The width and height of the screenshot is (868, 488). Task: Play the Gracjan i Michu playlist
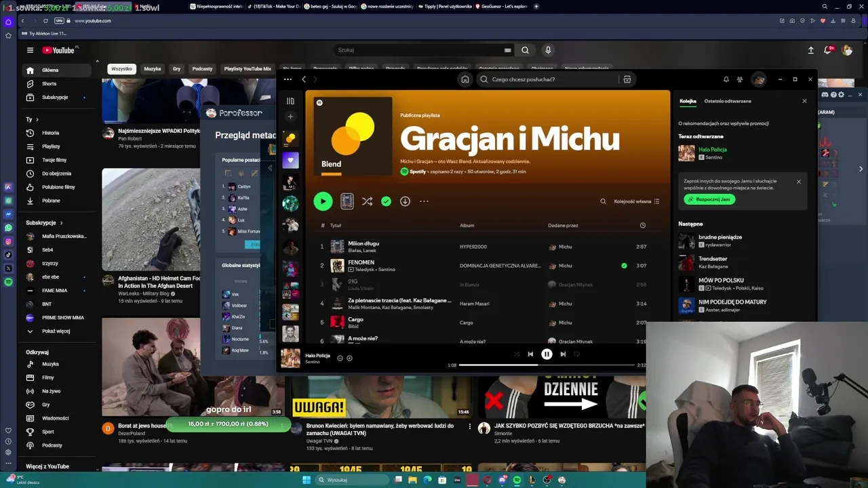(323, 201)
